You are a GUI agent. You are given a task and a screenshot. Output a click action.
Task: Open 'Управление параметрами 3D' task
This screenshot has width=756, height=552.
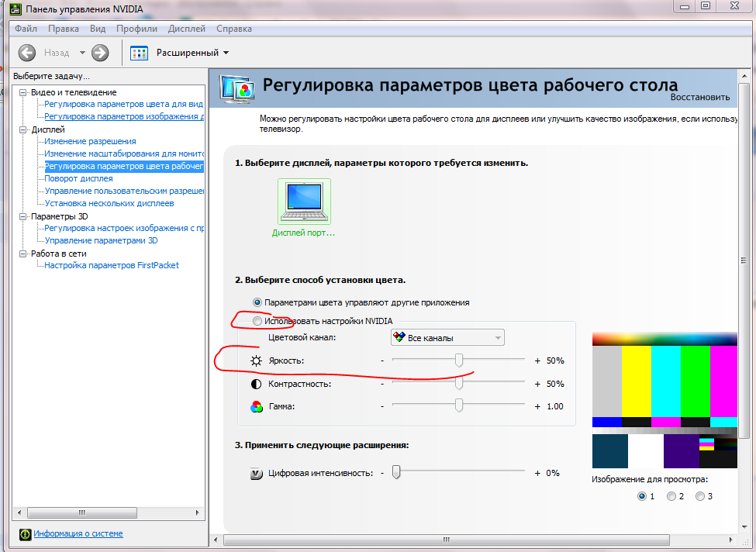tap(101, 240)
